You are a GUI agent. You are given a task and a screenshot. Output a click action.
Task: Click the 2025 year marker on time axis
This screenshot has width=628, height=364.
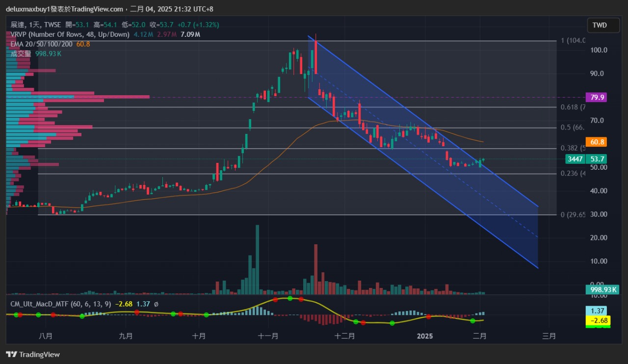point(424,336)
